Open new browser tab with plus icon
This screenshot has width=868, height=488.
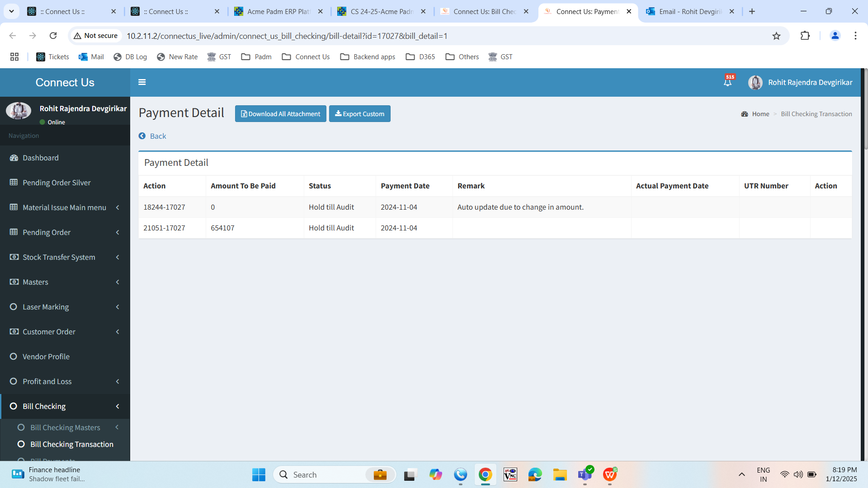coord(752,11)
